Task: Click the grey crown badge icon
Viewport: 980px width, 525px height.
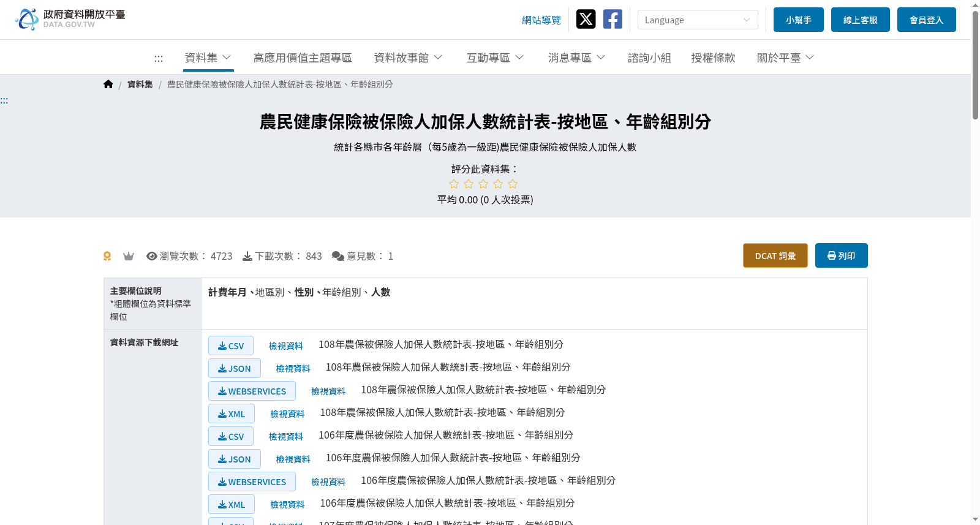Action: click(x=129, y=256)
